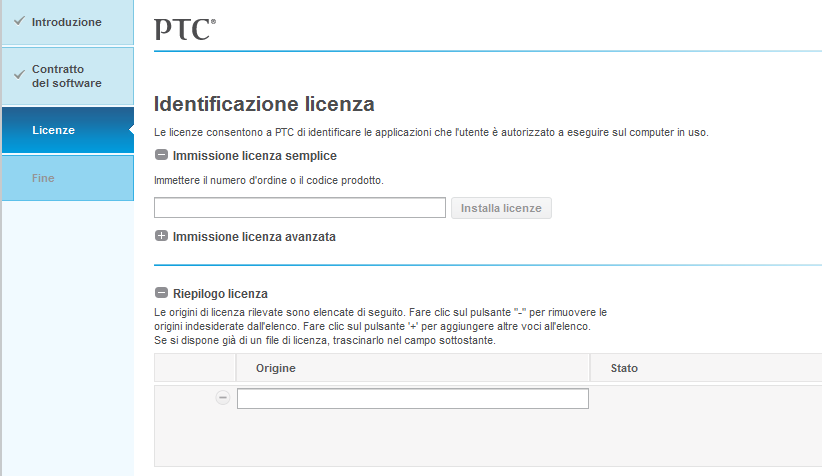Open the Introduzione step in sidebar
The image size is (822, 476).
tap(68, 22)
